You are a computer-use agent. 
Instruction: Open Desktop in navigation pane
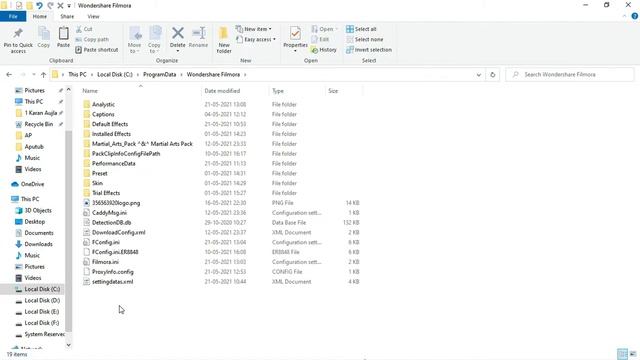(35, 222)
